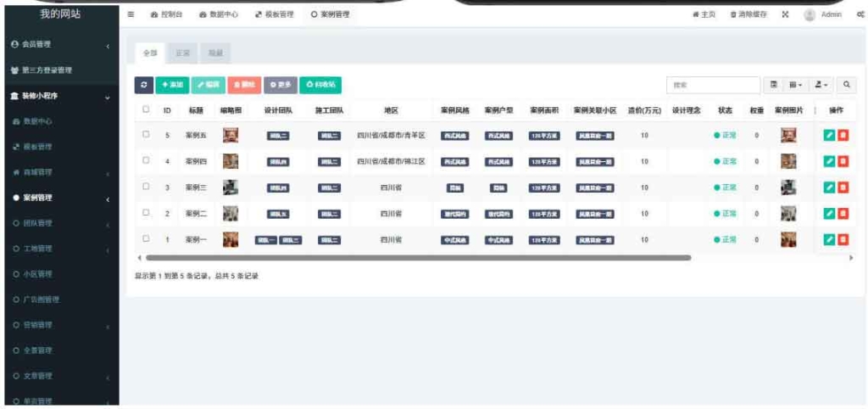Click 清除缓存 clear cache in header
This screenshot has height=409, width=868.
coord(748,15)
